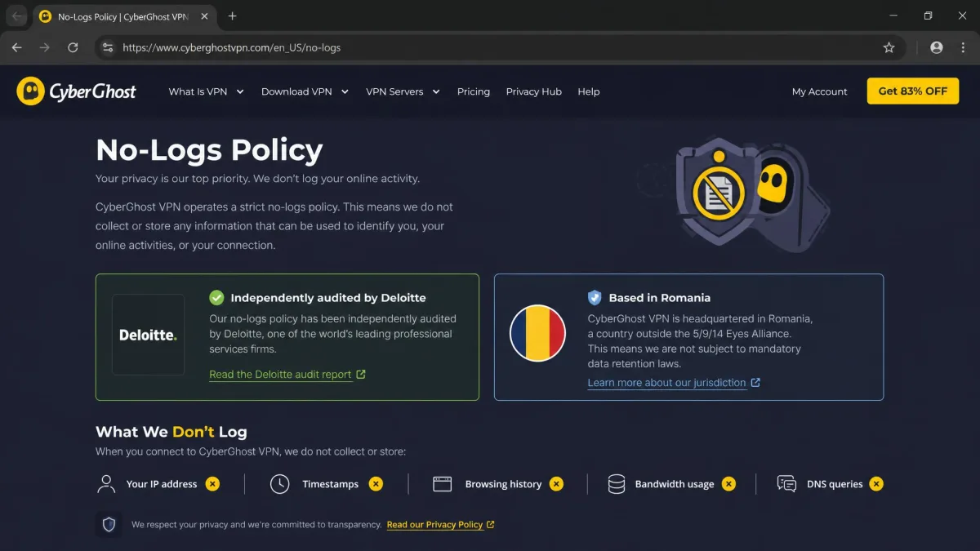Screen dimensions: 980x551
Task: Click browser back arrow
Action: tap(17, 47)
